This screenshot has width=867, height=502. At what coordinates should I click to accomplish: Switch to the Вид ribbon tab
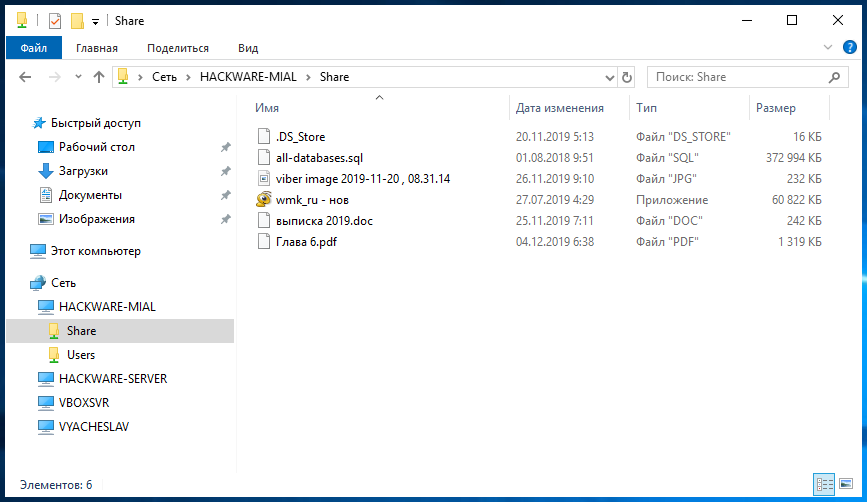coord(248,47)
